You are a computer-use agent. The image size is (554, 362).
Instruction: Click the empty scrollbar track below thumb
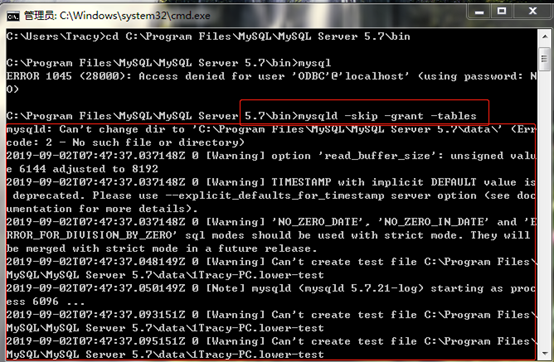tap(544, 208)
